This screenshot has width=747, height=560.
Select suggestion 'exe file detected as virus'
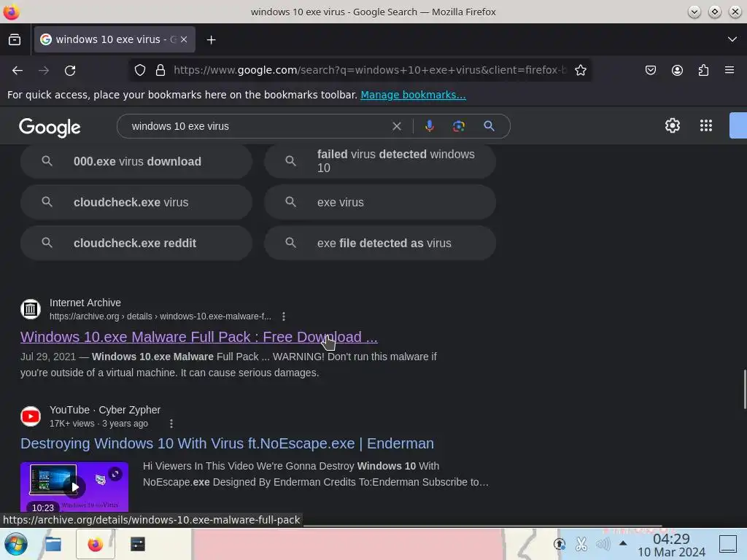click(380, 244)
